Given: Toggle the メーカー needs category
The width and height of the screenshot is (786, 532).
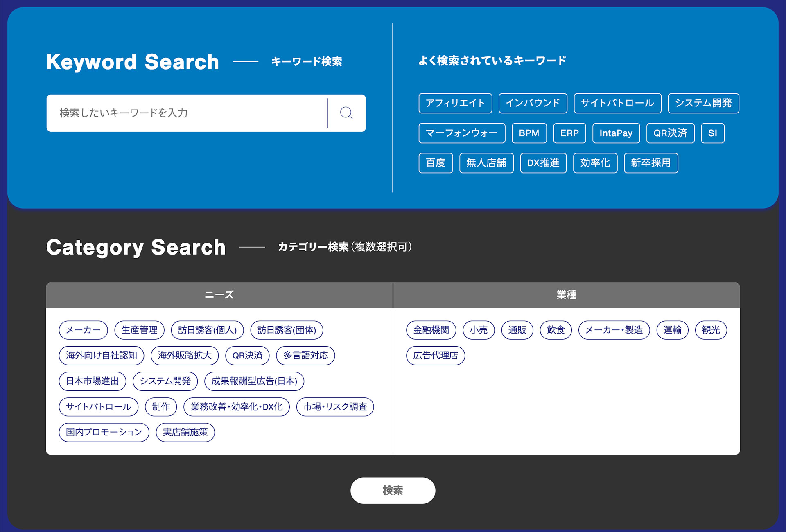Looking at the screenshot, I should pyautogui.click(x=83, y=330).
